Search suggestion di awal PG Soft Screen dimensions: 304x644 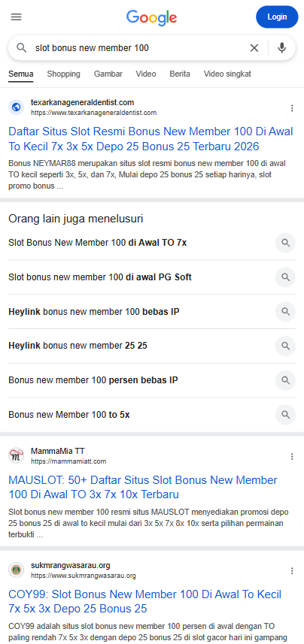coord(100,277)
